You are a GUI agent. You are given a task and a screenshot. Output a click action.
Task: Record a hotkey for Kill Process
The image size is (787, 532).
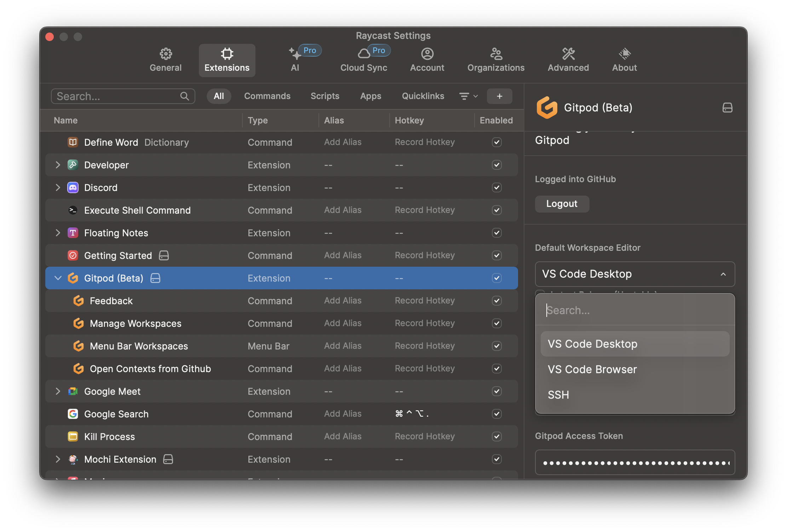(425, 436)
